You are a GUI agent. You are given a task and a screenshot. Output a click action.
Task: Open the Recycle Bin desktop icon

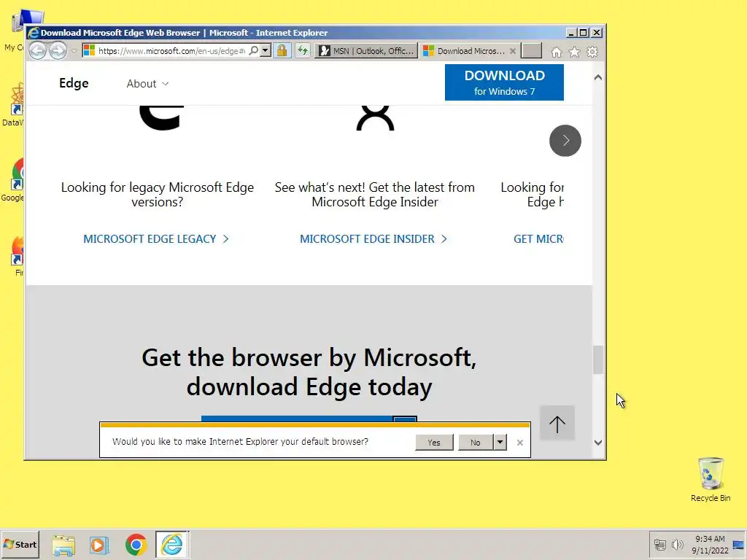(711, 480)
